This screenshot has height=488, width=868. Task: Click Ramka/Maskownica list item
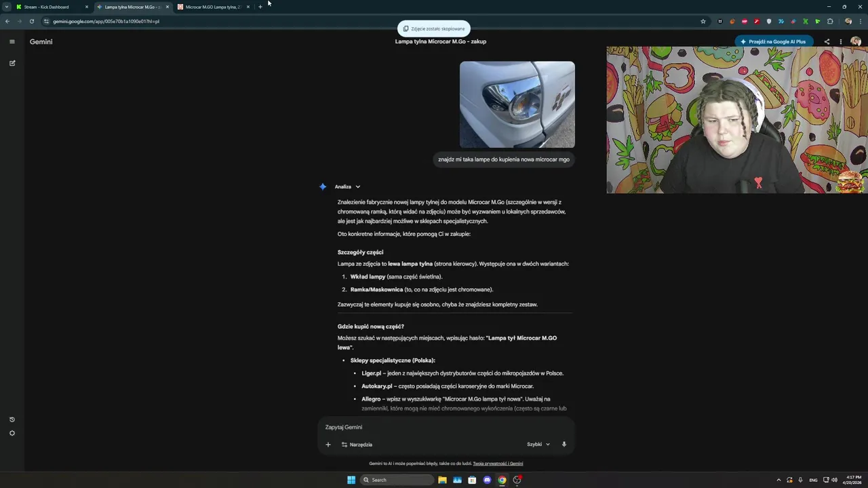(x=422, y=289)
